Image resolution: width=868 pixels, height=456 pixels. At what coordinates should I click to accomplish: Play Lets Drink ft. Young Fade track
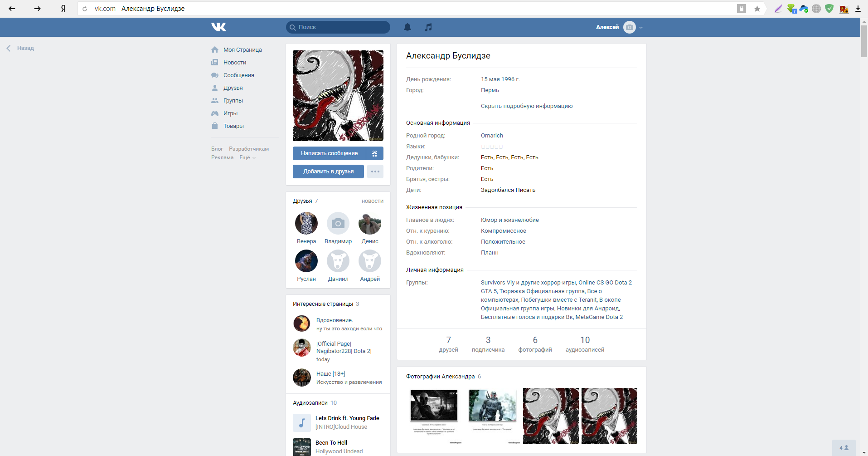pyautogui.click(x=302, y=423)
